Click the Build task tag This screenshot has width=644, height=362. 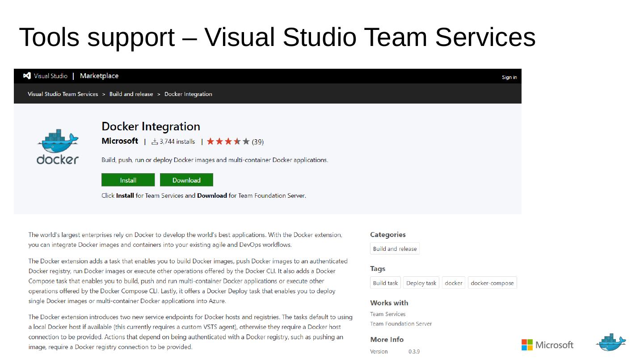click(x=385, y=283)
